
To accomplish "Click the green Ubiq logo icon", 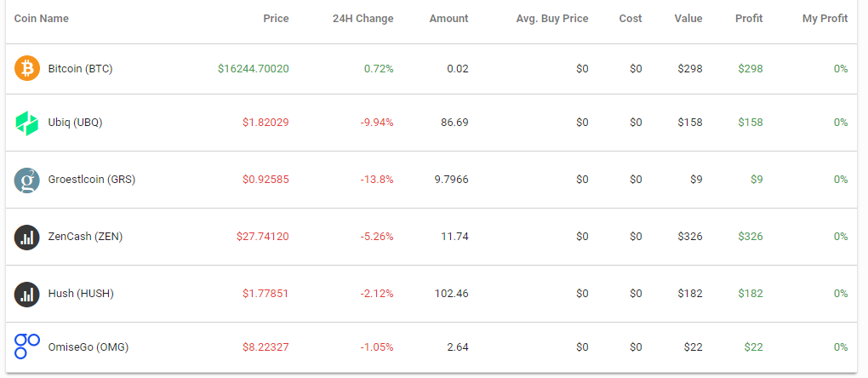I will [27, 123].
